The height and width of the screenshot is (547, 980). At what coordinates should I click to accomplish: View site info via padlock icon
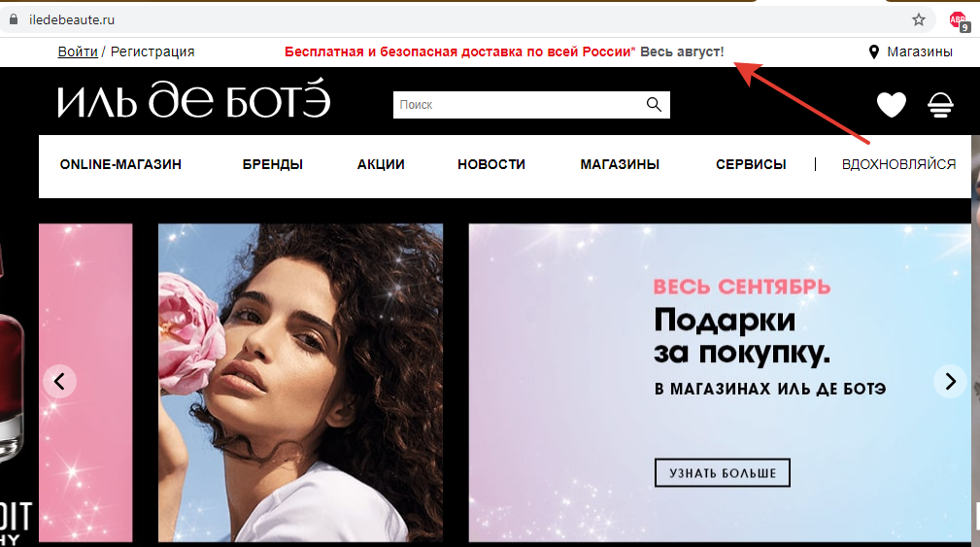tap(14, 19)
